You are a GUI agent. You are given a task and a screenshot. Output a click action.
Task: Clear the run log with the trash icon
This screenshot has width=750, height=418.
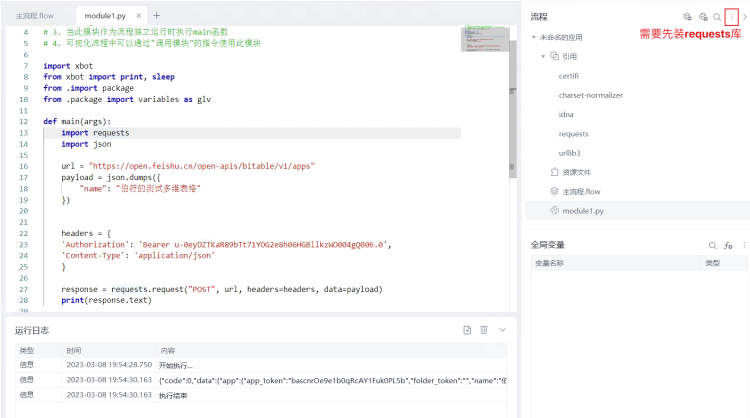[x=484, y=330]
